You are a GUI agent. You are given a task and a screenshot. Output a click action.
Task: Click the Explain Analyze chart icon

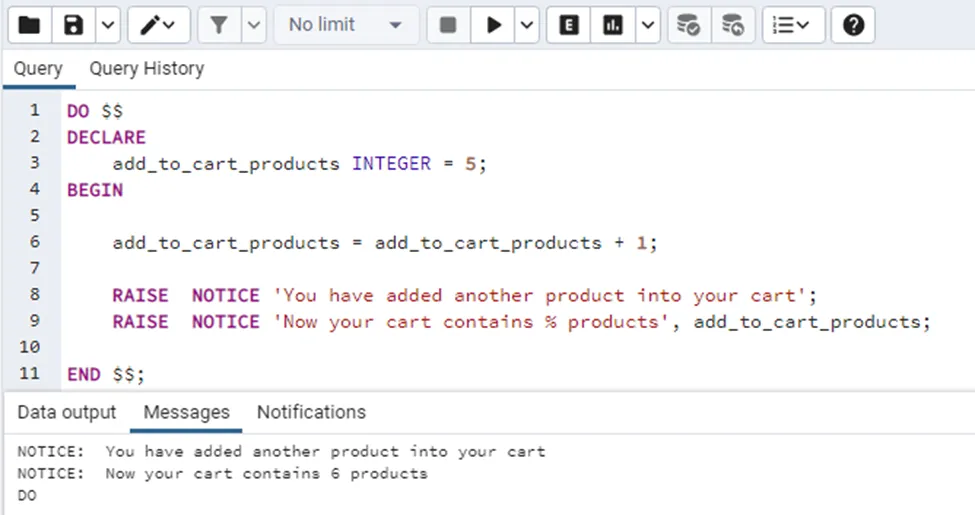click(x=612, y=25)
